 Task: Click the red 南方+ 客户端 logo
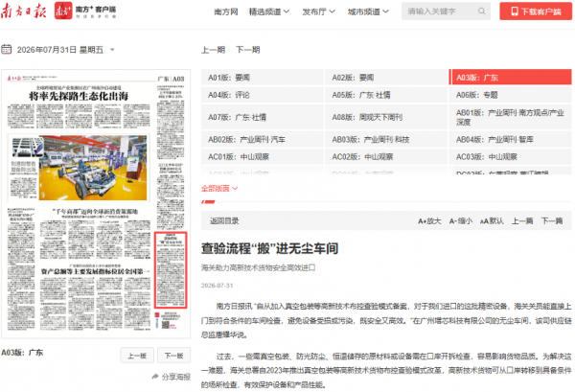(85, 11)
